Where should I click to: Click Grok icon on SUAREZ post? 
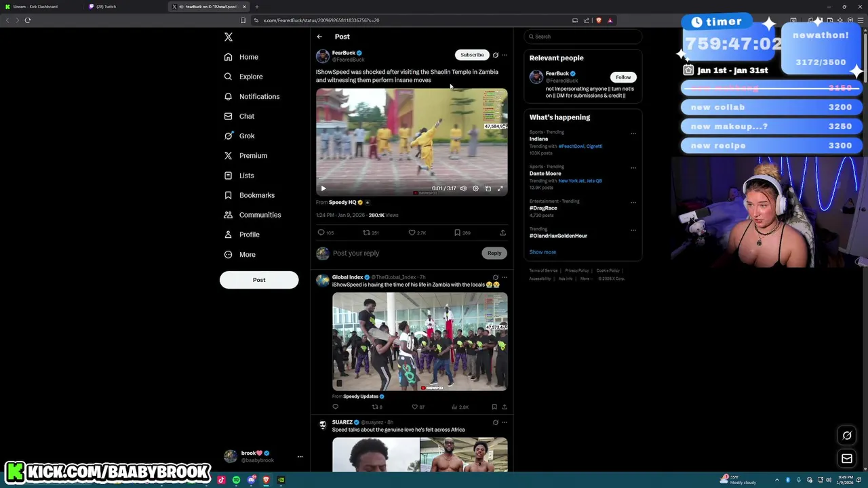pyautogui.click(x=496, y=422)
